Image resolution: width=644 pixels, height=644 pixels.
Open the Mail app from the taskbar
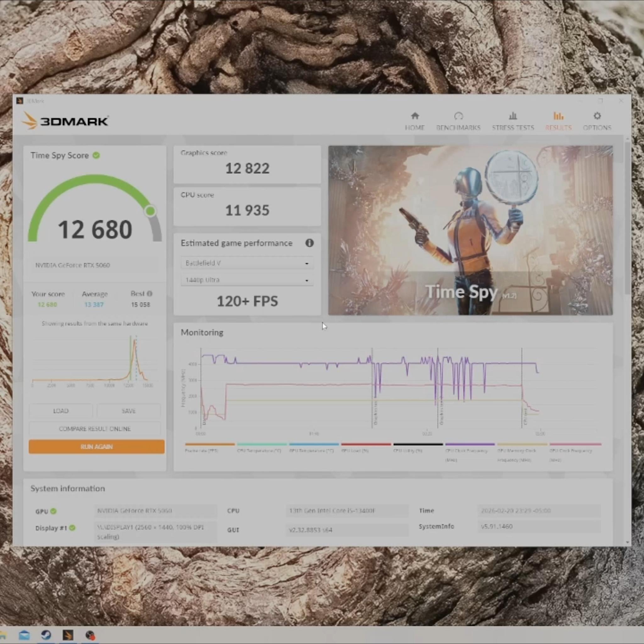point(24,635)
